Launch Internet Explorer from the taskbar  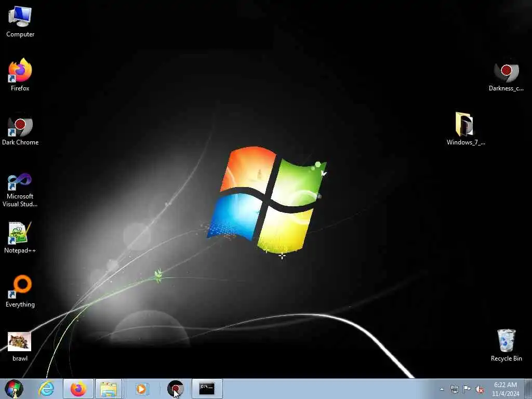(x=46, y=389)
